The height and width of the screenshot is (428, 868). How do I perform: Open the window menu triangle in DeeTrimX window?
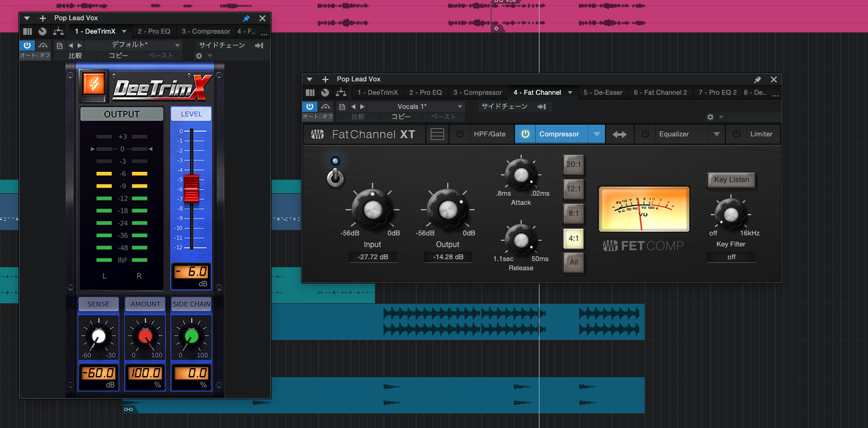coord(27,19)
